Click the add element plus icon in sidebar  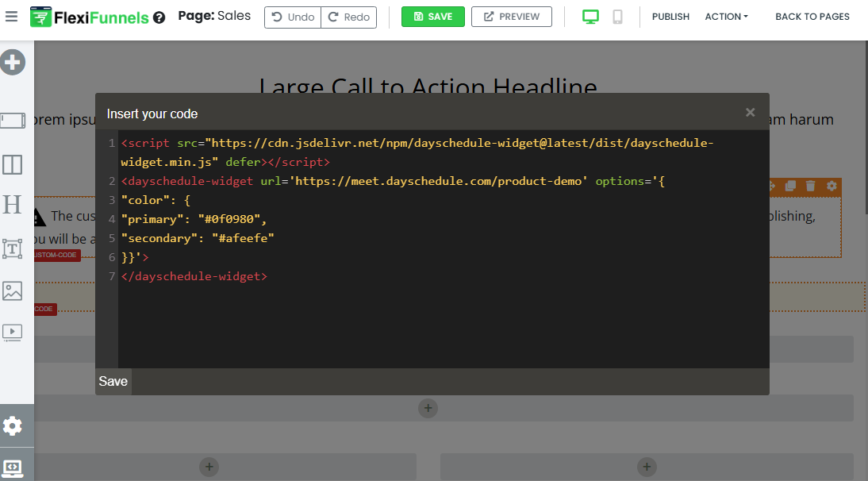click(x=13, y=62)
